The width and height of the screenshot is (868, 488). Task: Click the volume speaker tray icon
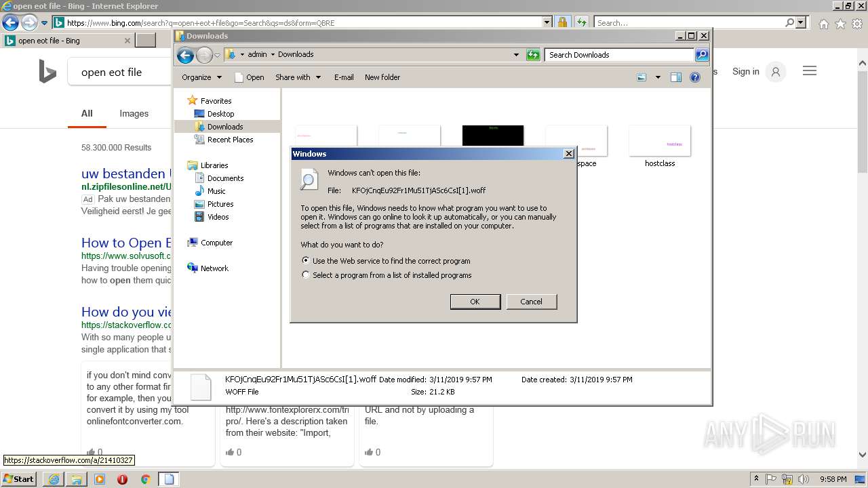[804, 479]
